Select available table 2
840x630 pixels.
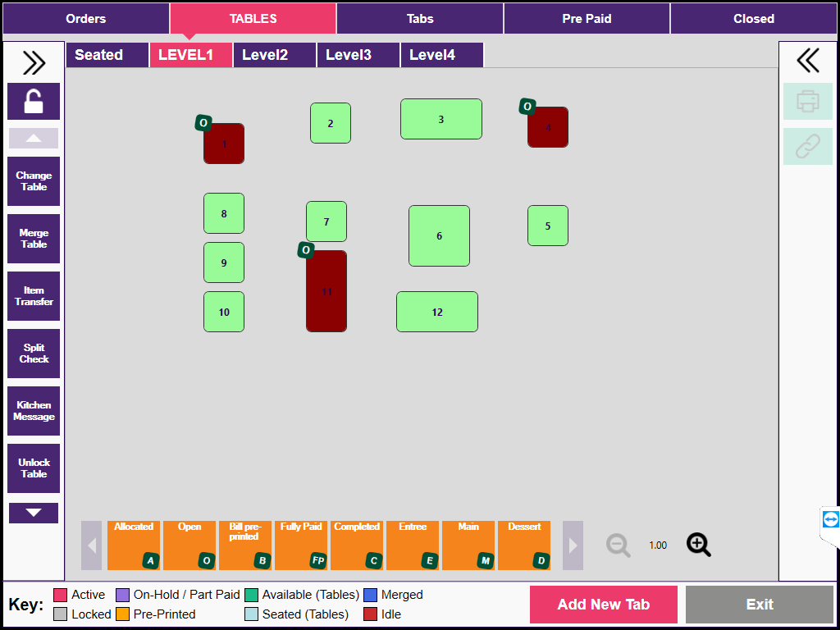pyautogui.click(x=331, y=123)
